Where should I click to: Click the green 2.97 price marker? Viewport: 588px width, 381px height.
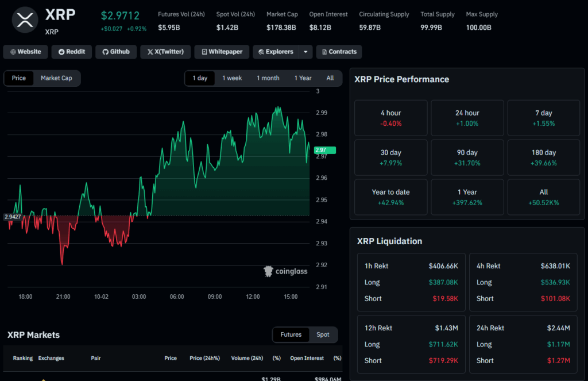point(325,150)
